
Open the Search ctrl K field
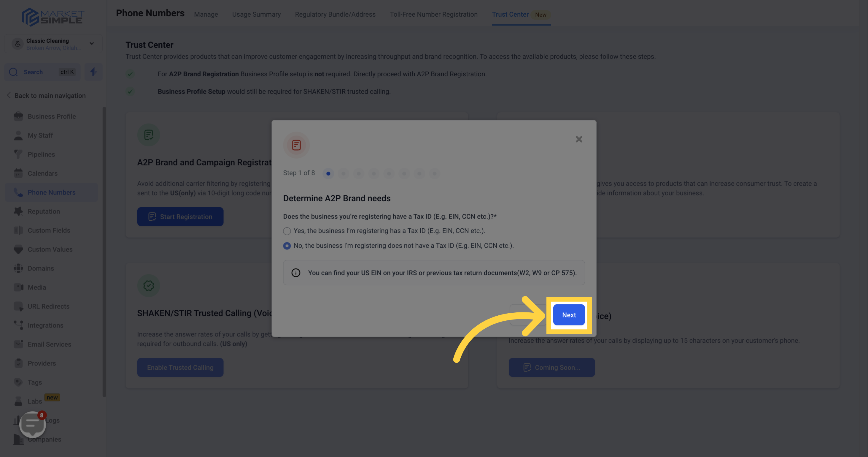[42, 72]
